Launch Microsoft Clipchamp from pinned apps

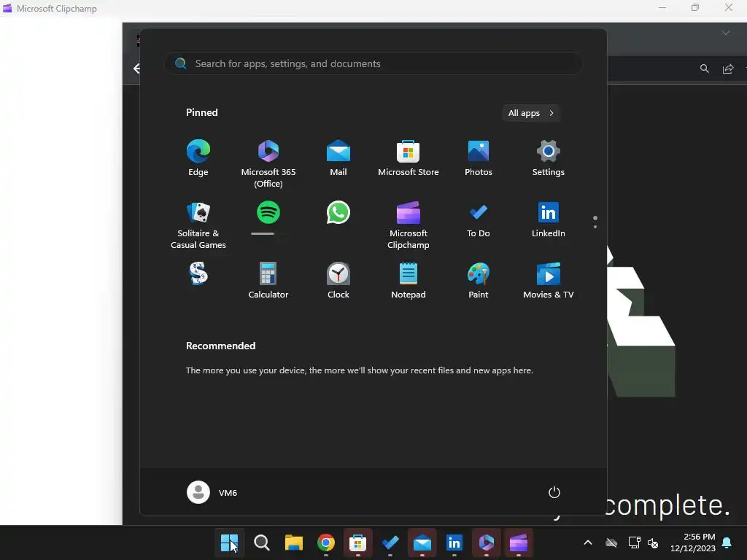coord(409,225)
